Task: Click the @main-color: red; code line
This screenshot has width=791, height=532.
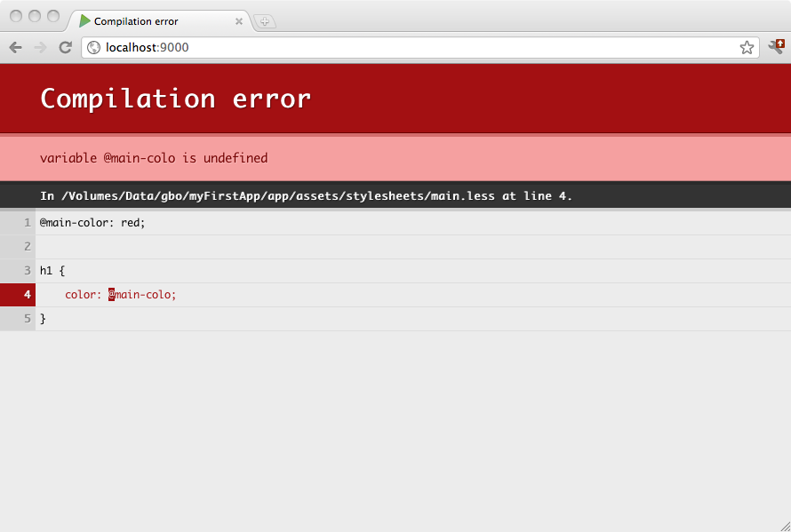Action: pyautogui.click(x=92, y=223)
